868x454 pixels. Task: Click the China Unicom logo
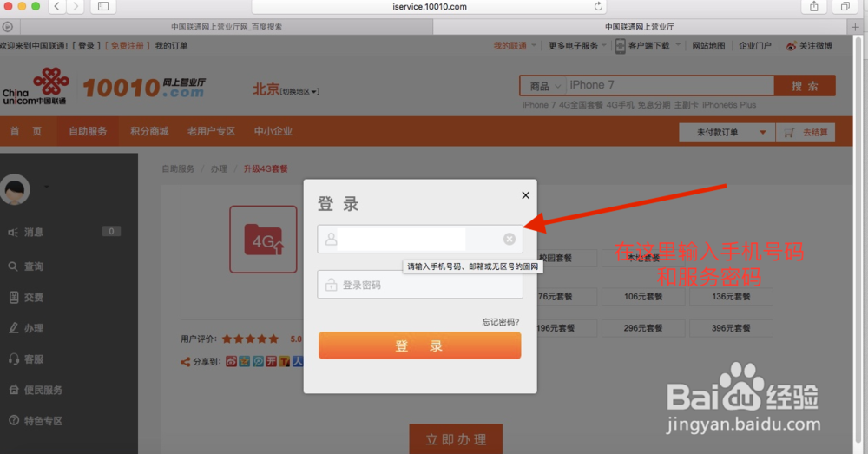coord(36,86)
